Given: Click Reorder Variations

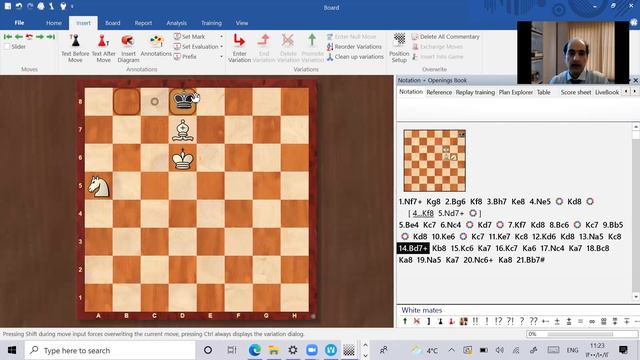Looking at the screenshot, I should pyautogui.click(x=354, y=47).
